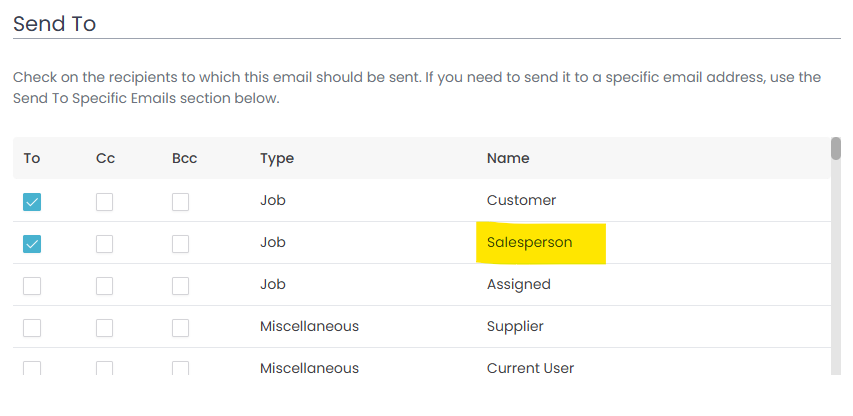Enable Cc for the Customer recipient

pos(104,202)
